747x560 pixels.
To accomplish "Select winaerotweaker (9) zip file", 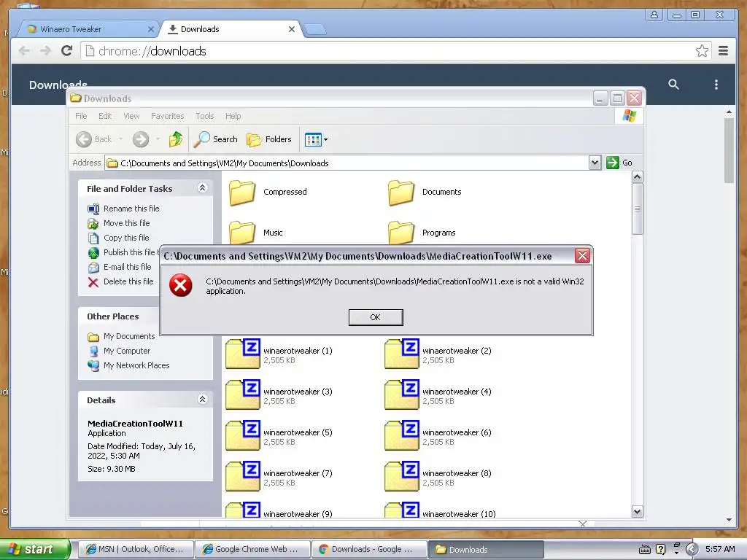I will [279, 510].
